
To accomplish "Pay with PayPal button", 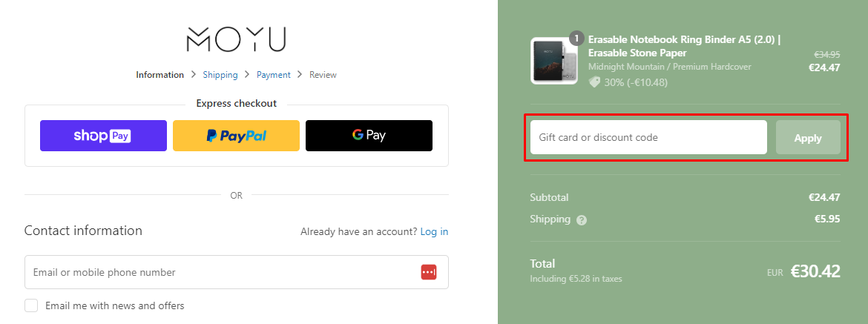I will point(237,136).
